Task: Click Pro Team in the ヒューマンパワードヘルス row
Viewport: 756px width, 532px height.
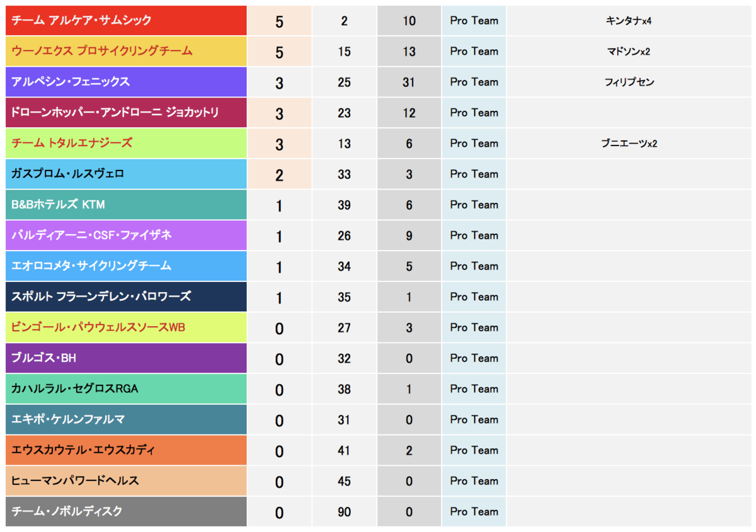Action: click(474, 481)
